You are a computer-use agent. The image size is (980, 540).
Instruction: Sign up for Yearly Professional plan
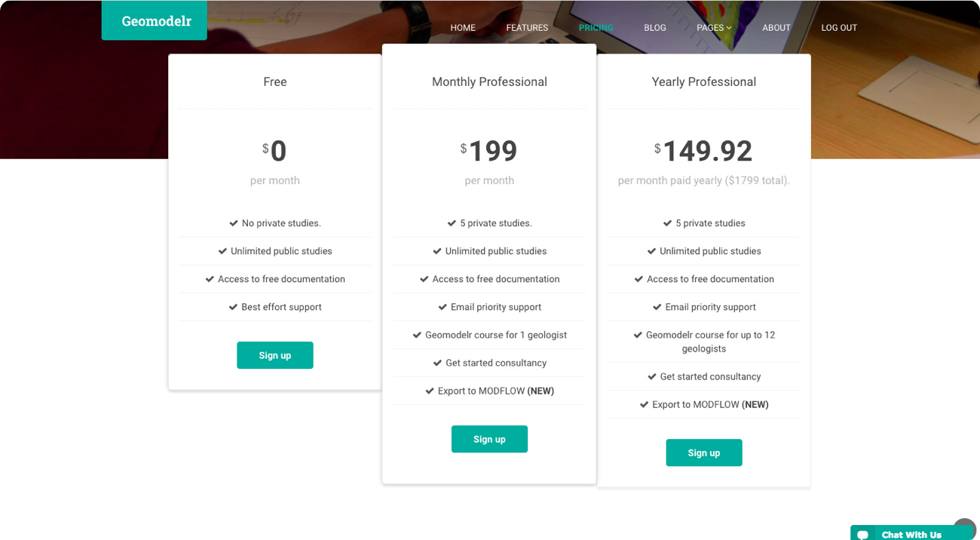click(x=703, y=453)
